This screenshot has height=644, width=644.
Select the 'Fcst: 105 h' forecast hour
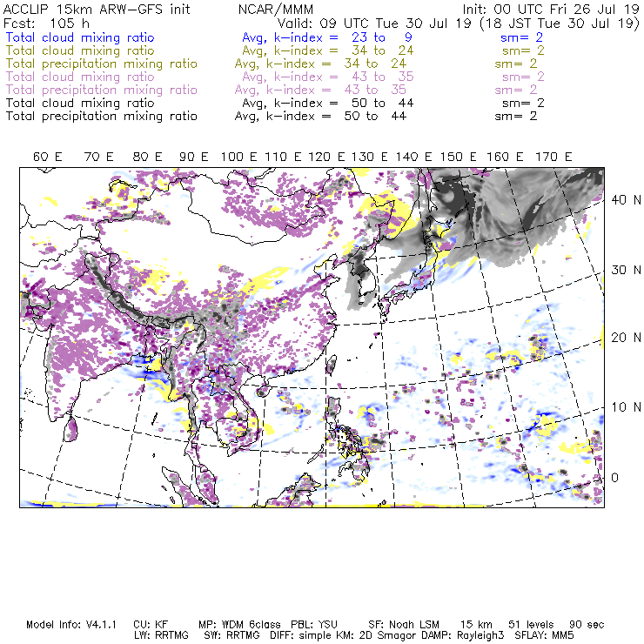[46, 23]
